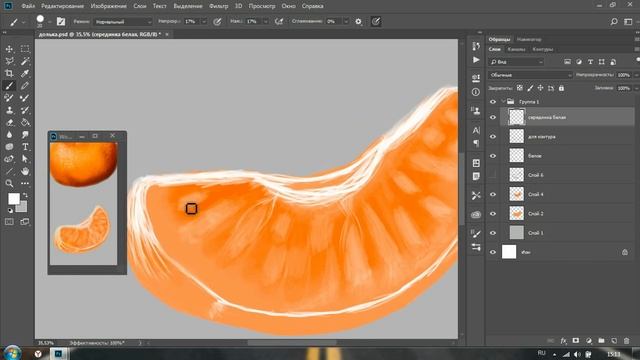Play the Actions panel icon

coord(476,60)
